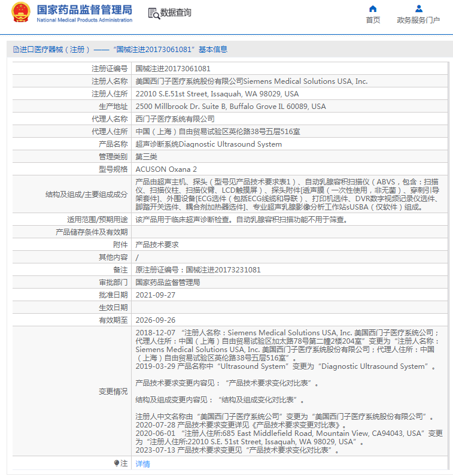The width and height of the screenshot is (453, 476).
Task: Select 该产品用于临床超声诊断检查 intended use text
Action: (241, 220)
